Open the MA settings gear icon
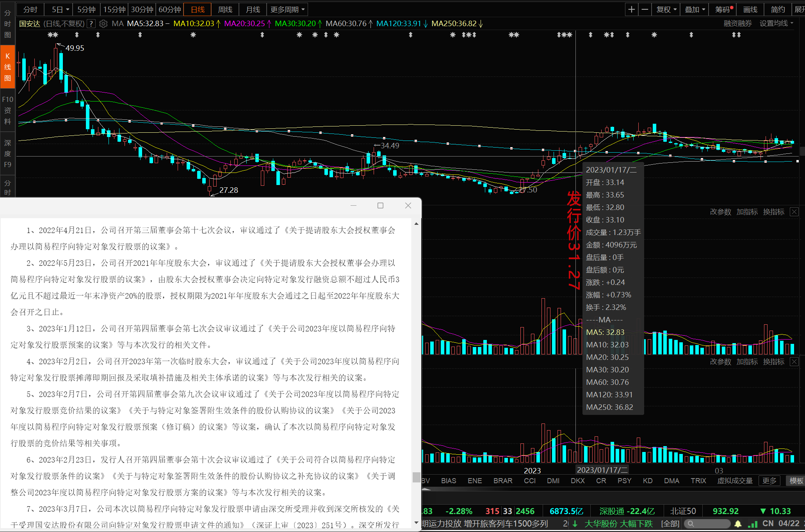This screenshot has height=532, width=805. point(103,23)
